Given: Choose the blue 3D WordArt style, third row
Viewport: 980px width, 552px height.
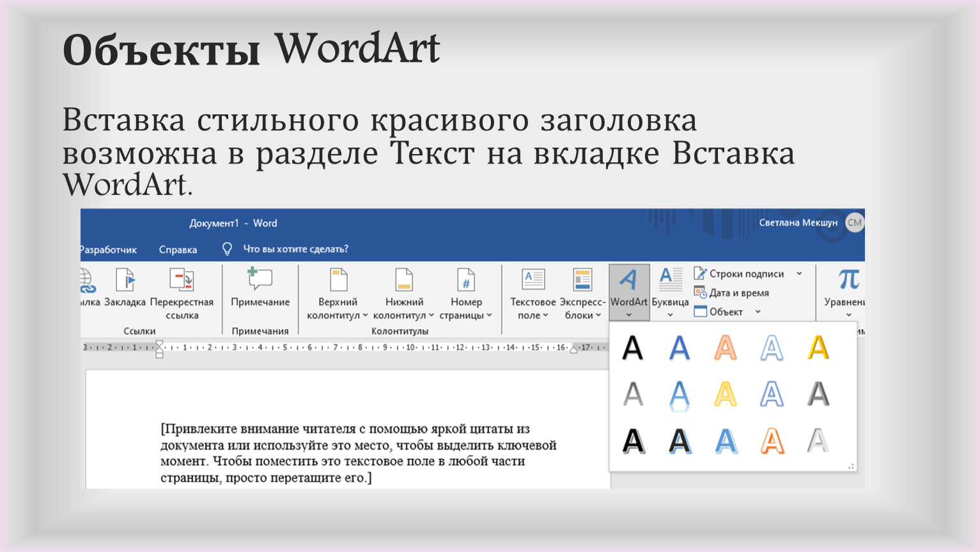Looking at the screenshot, I should pos(726,441).
